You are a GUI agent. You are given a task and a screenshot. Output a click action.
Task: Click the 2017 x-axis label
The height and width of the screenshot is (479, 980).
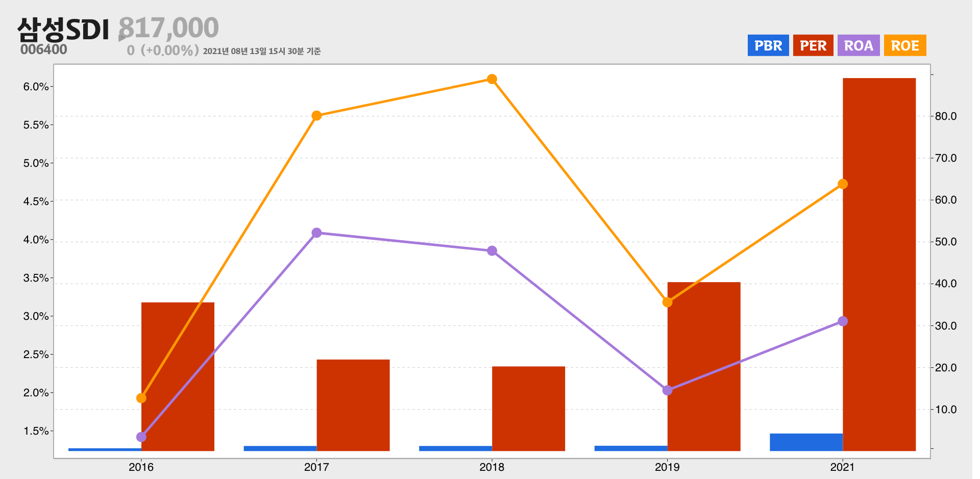[x=316, y=467]
